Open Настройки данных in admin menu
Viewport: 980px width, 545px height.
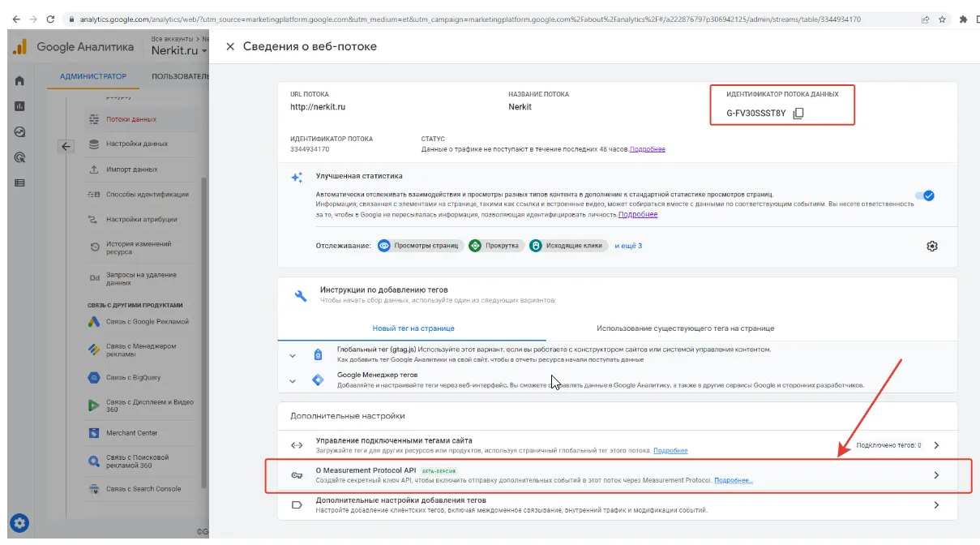pos(138,144)
